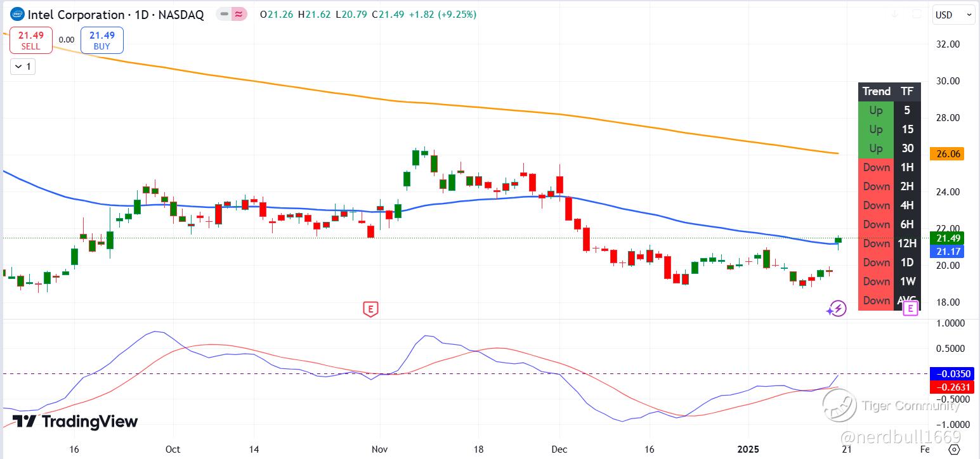Click the blue 21.49 BUY button
This screenshot has height=459, width=980.
click(101, 41)
